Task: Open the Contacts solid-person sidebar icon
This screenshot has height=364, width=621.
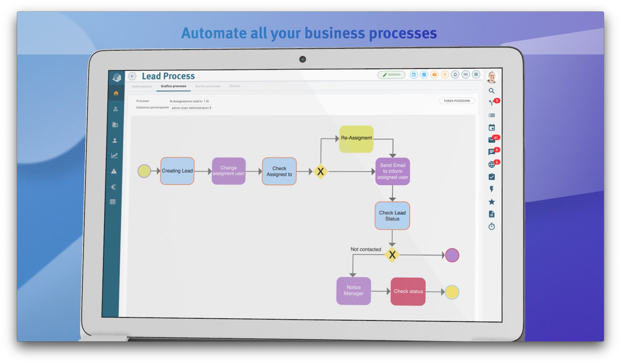Action: (115, 141)
